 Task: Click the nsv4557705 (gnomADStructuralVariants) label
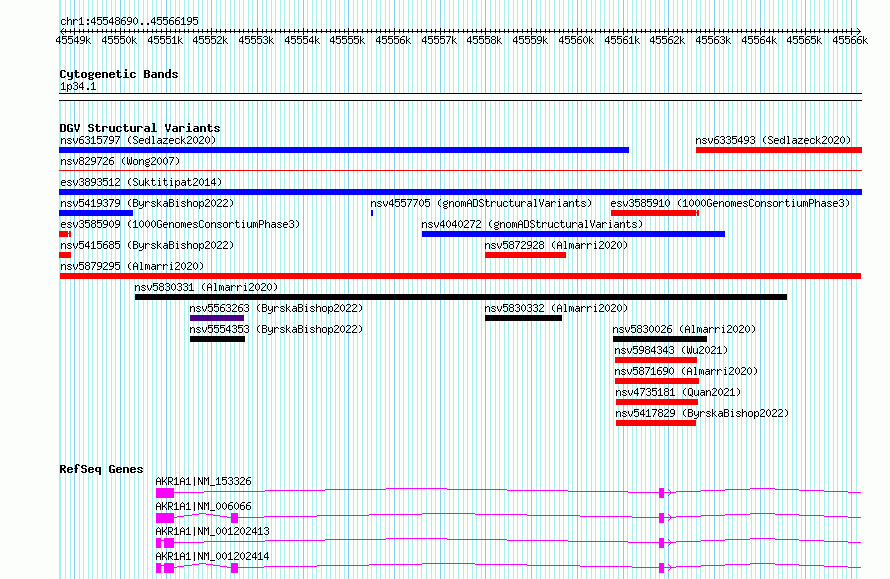click(481, 203)
